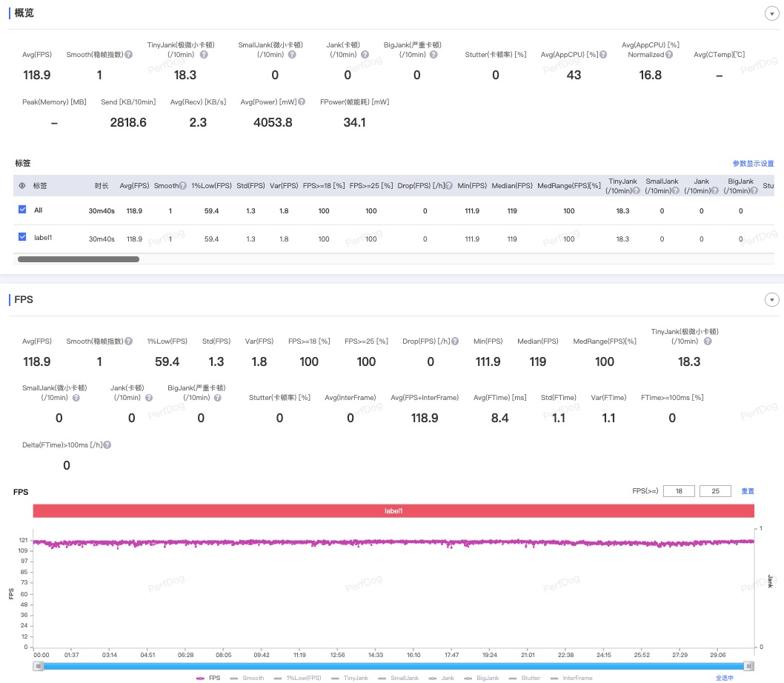Click the eye icon in tag table header

click(22, 185)
